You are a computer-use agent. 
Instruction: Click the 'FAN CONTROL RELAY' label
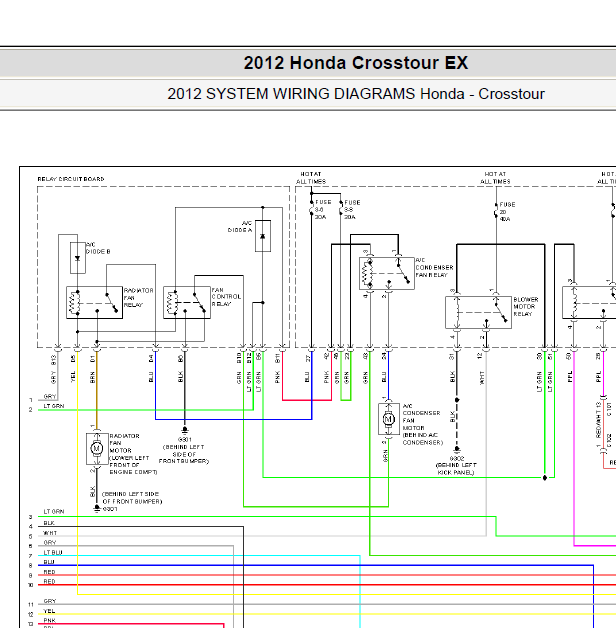(226, 297)
